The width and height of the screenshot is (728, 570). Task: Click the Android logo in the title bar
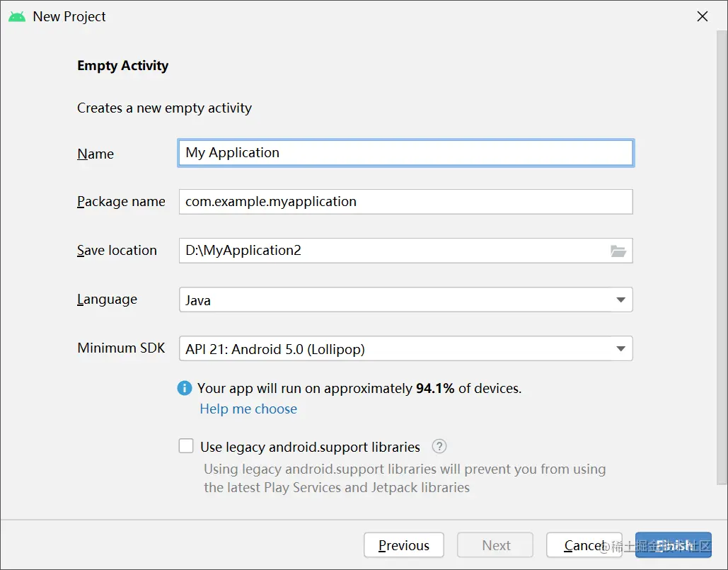coord(17,17)
